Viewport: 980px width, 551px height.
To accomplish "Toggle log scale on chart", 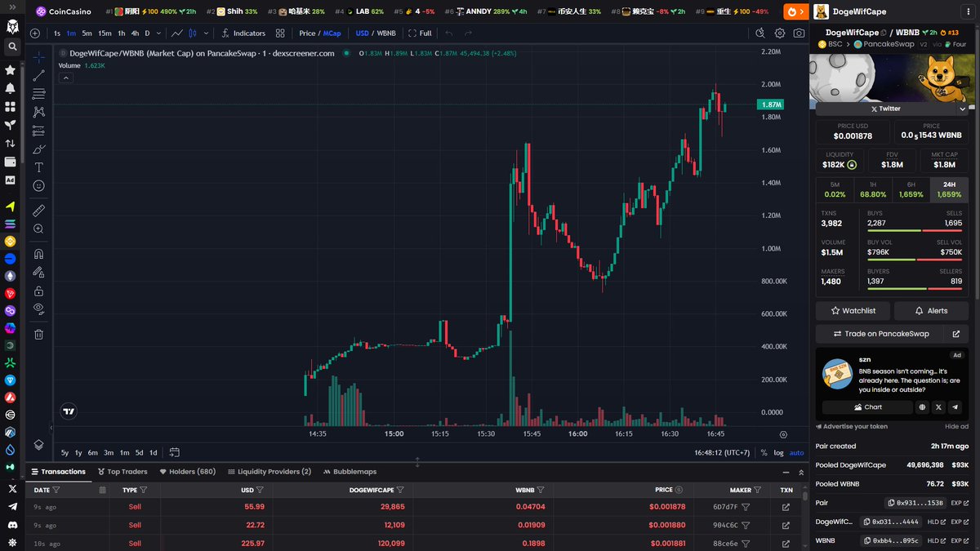I will tap(778, 452).
